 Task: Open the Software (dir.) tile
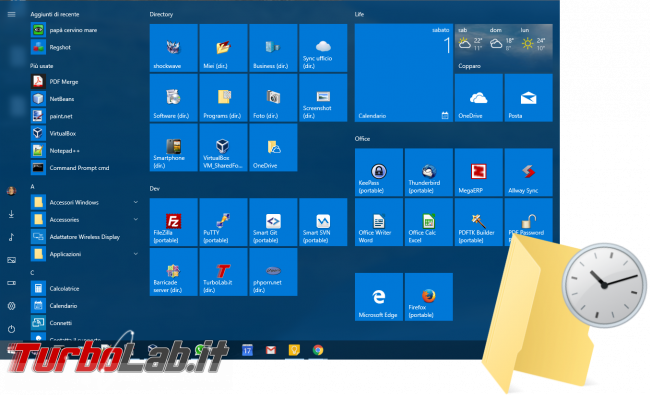pos(173,98)
